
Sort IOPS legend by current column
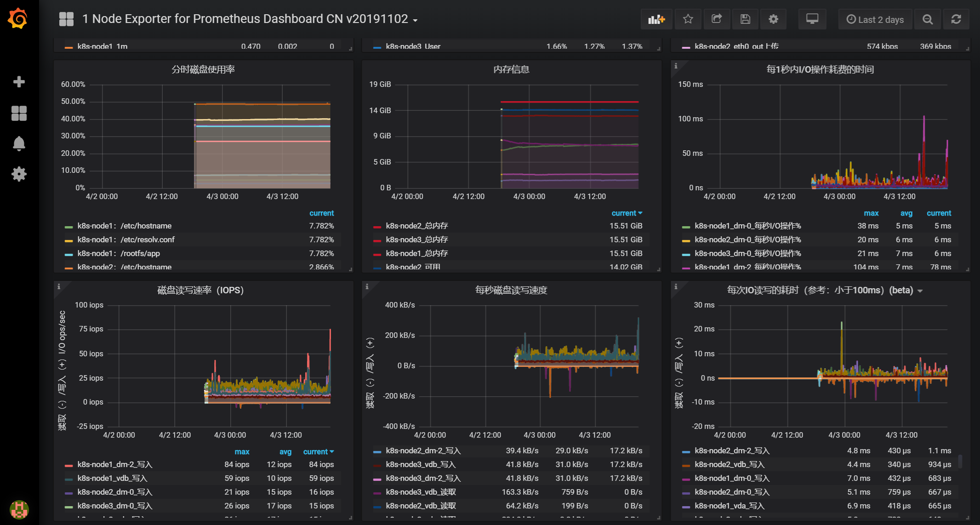pos(318,451)
